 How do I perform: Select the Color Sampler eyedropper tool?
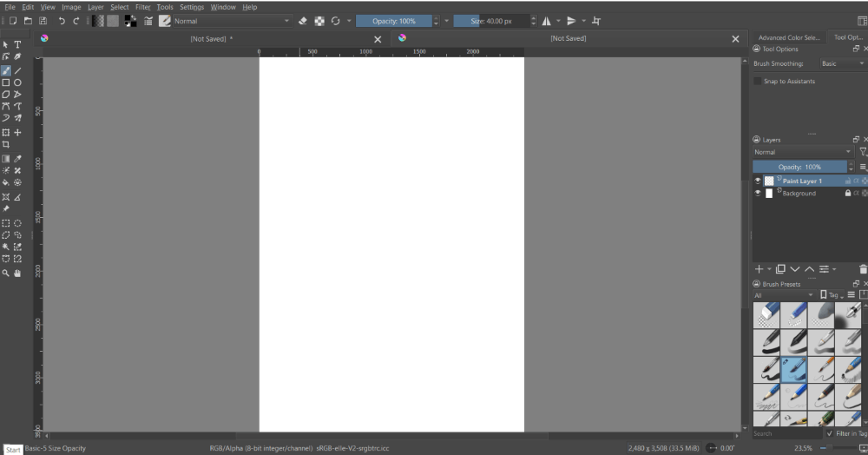click(x=17, y=159)
